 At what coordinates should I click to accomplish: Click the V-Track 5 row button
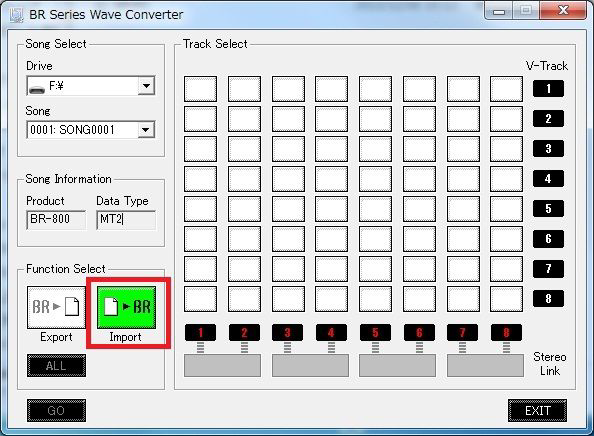tap(548, 209)
